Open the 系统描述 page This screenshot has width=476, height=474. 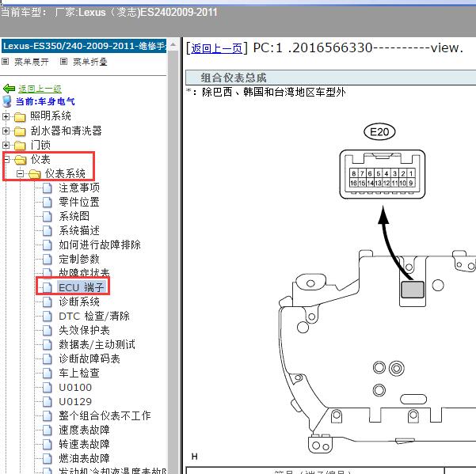[x=79, y=230]
